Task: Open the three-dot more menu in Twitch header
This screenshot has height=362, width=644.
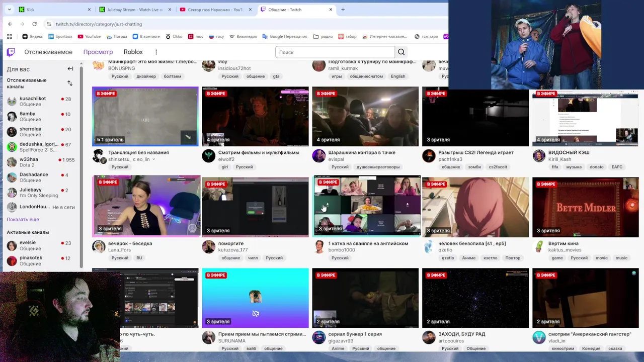Action: tap(156, 52)
